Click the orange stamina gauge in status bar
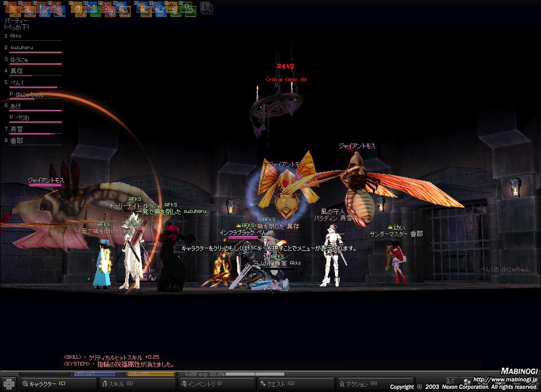Image resolution: width=541 pixels, height=392 pixels. click(152, 374)
